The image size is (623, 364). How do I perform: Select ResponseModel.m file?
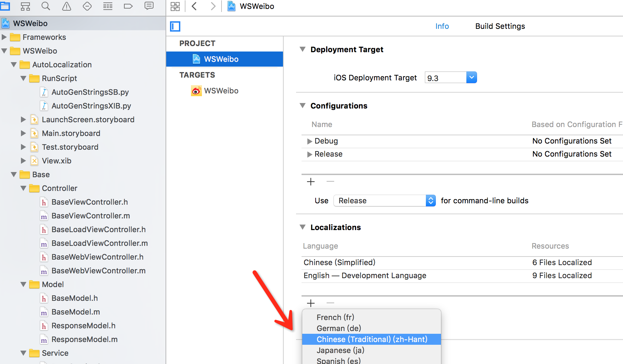point(84,339)
